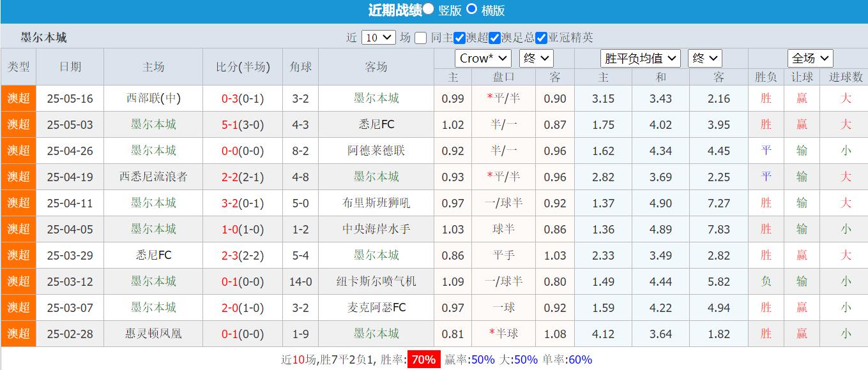
Task: Uncheck the 澳超 checkbox
Action: 459,38
